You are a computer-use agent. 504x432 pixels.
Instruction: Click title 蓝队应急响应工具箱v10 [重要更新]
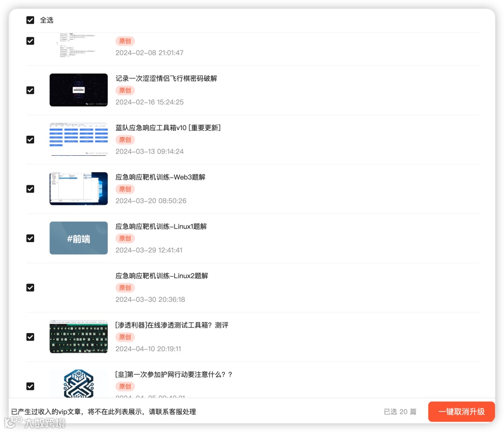[168, 128]
